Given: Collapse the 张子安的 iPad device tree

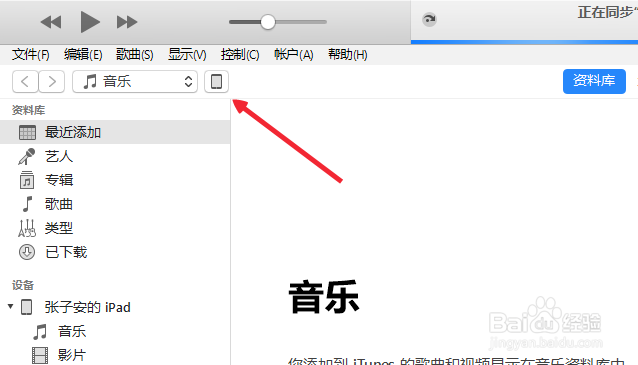Looking at the screenshot, I should 11,306.
